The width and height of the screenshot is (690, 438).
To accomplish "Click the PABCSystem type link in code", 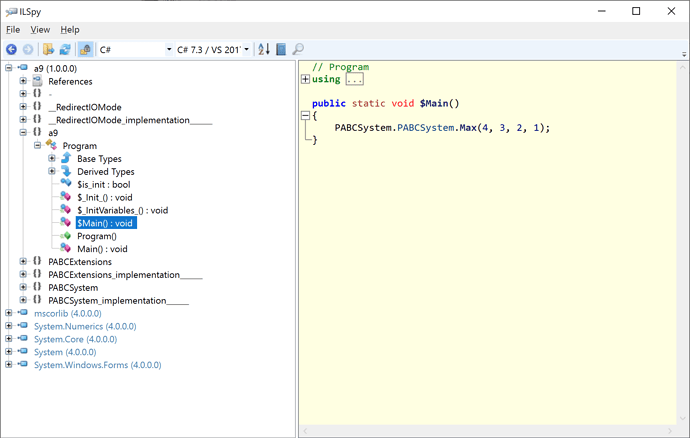I will [x=426, y=128].
